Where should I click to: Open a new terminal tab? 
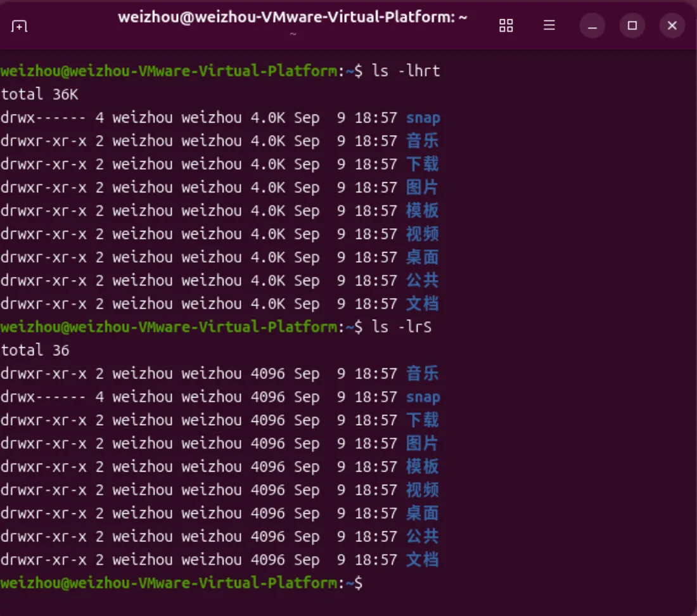(x=19, y=26)
